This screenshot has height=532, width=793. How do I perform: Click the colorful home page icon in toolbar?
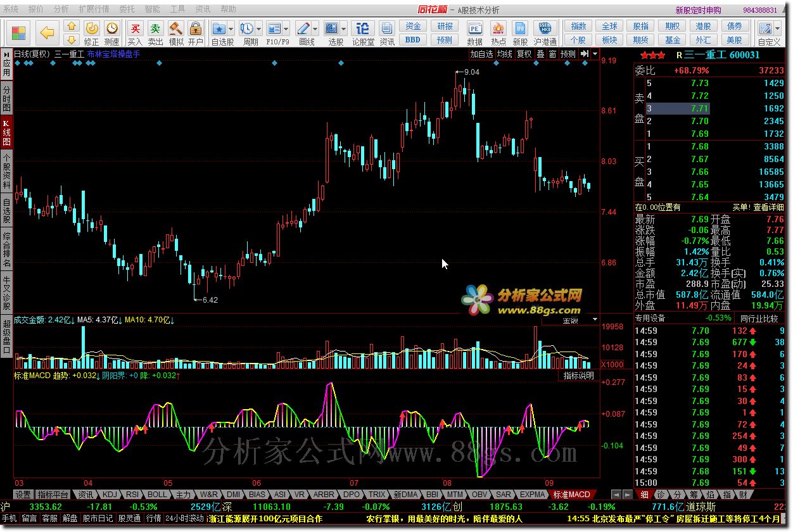click(19, 32)
